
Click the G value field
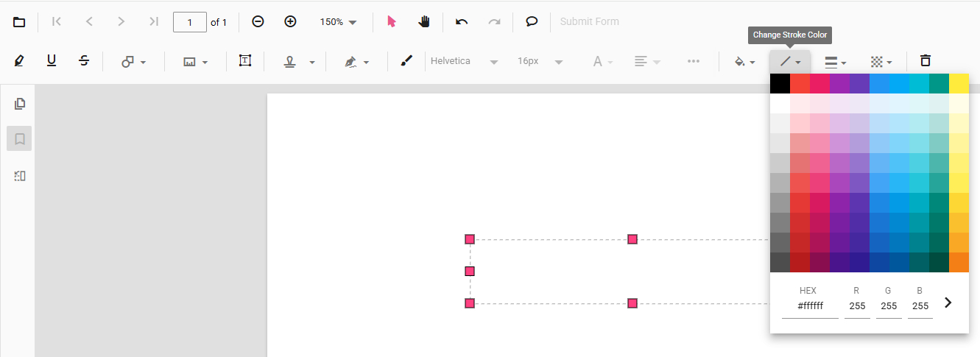889,305
